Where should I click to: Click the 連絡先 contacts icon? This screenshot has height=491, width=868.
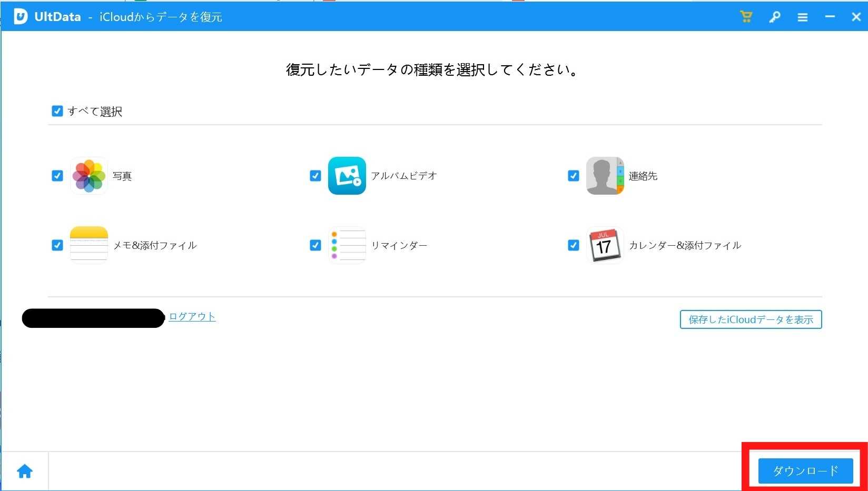click(605, 176)
